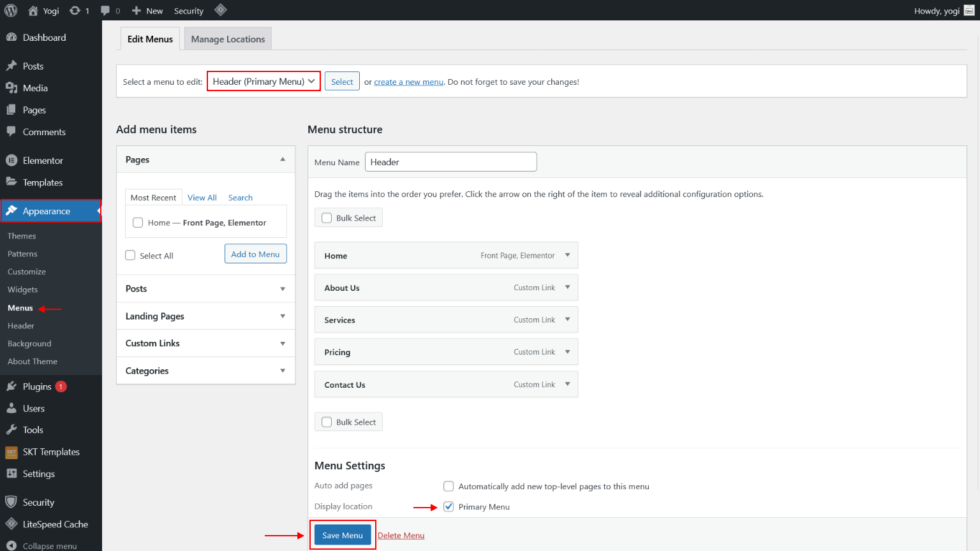
Task: Open the SKT Templates icon
Action: pos(11,452)
